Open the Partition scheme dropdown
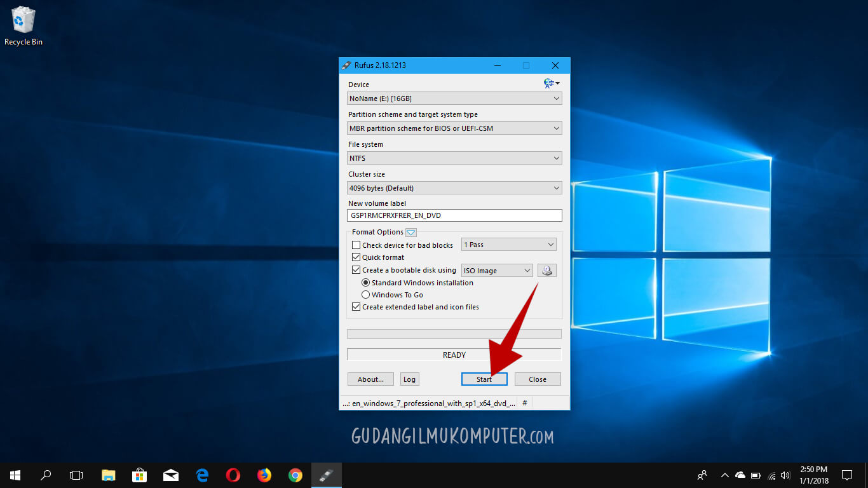Image resolution: width=868 pixels, height=488 pixels. point(455,128)
